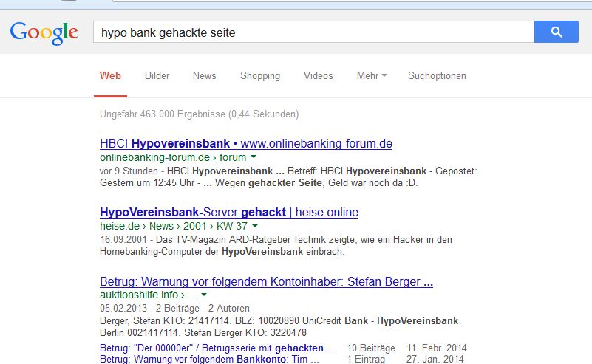This screenshot has width=592, height=364.
Task: Open sublink 'Betrug: Warnung vor folgendem Bankkonto: Tim'
Action: [209, 359]
